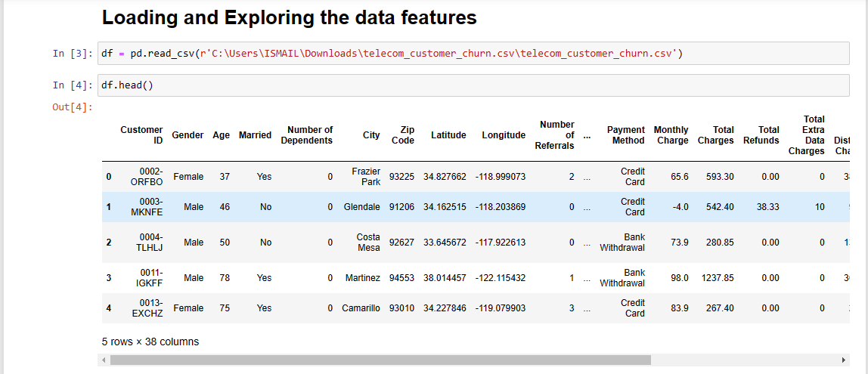Click age value 78
Image resolution: width=868 pixels, height=374 pixels.
click(x=225, y=278)
